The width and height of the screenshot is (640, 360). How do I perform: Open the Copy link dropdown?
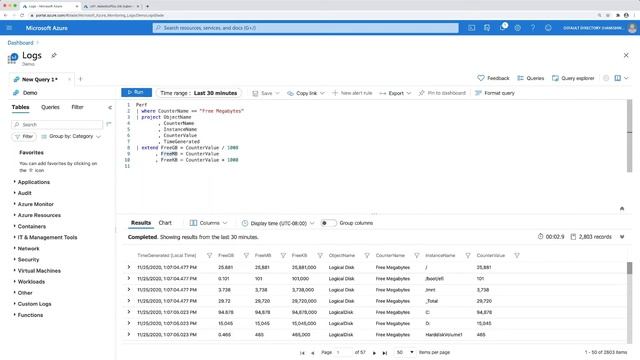[x=306, y=93]
